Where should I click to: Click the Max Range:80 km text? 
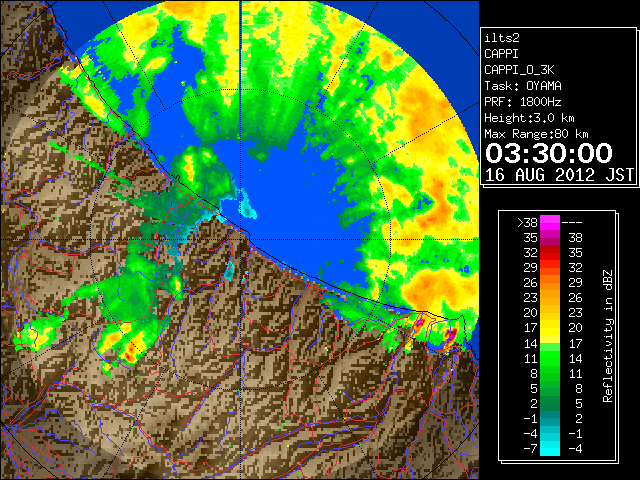pos(536,134)
